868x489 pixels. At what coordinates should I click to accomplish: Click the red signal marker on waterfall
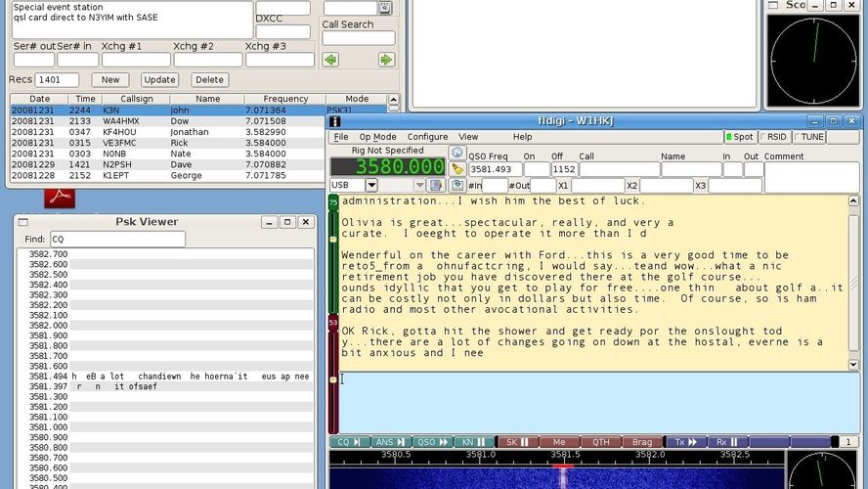point(563,468)
